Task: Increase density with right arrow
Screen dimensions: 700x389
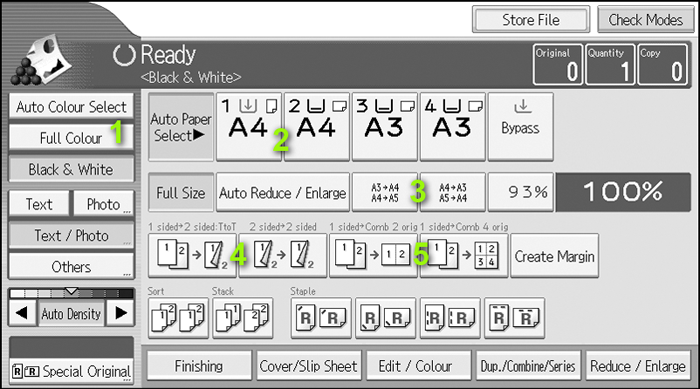Action: [x=121, y=313]
